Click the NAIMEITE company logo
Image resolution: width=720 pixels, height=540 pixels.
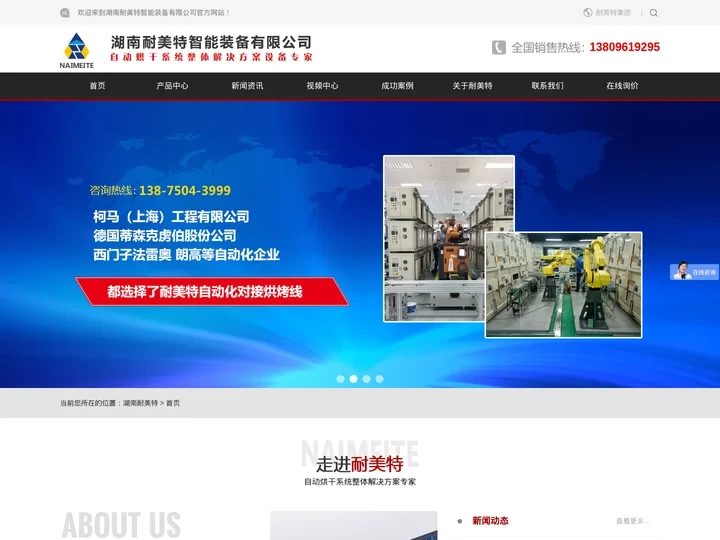point(77,51)
